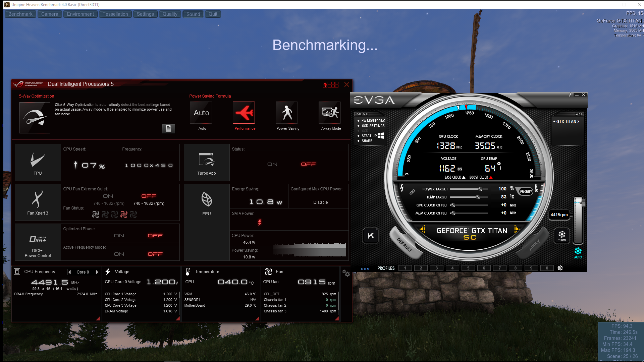Viewport: 644px width, 362px height.
Task: Click the DIP5 window layout grid icon
Action: click(331, 84)
